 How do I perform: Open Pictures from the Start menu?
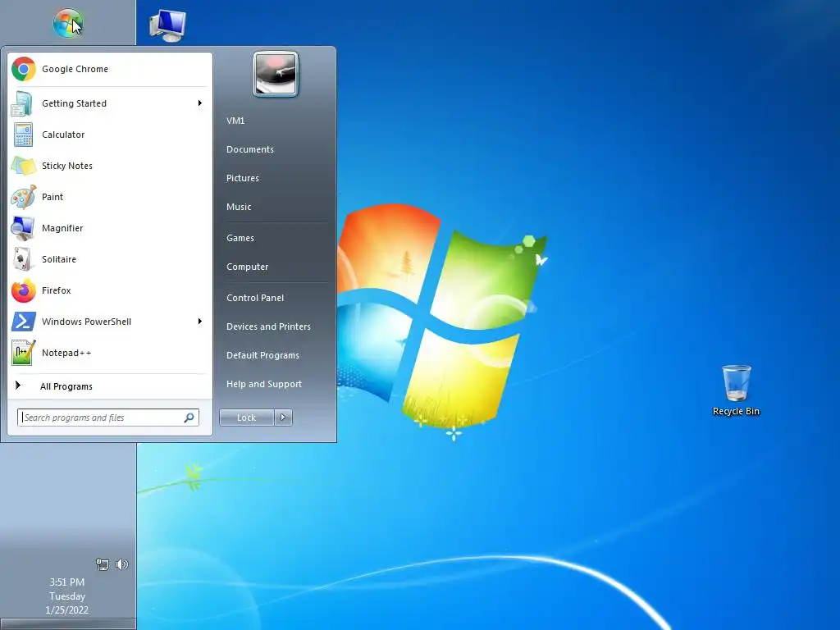242,178
